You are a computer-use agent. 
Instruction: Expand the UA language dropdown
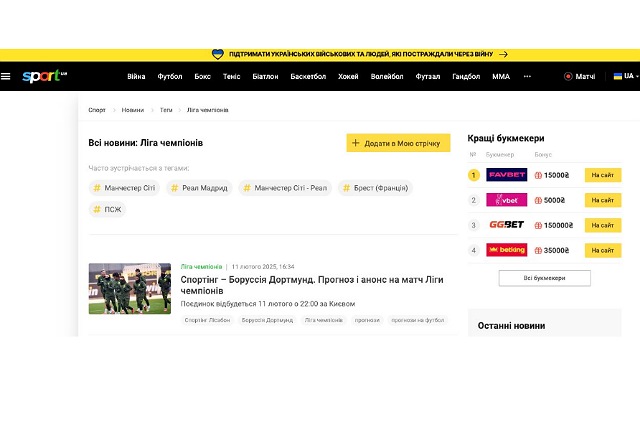pyautogui.click(x=624, y=76)
